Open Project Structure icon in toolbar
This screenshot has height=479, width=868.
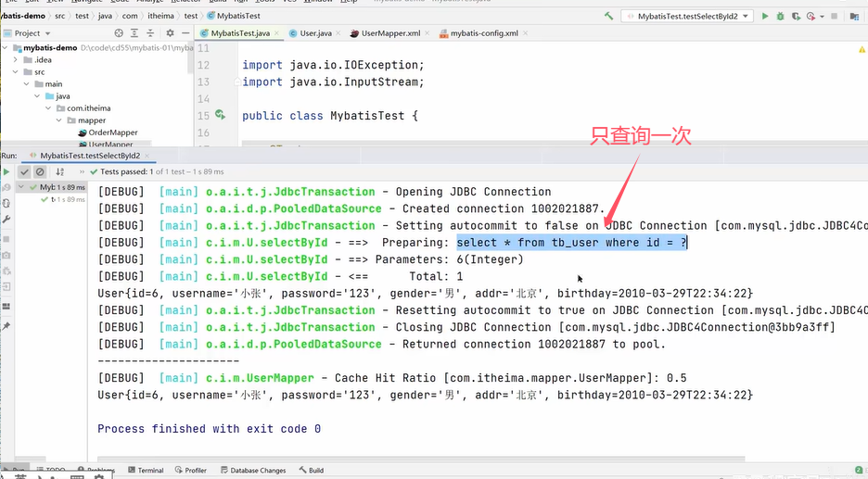[854, 16]
